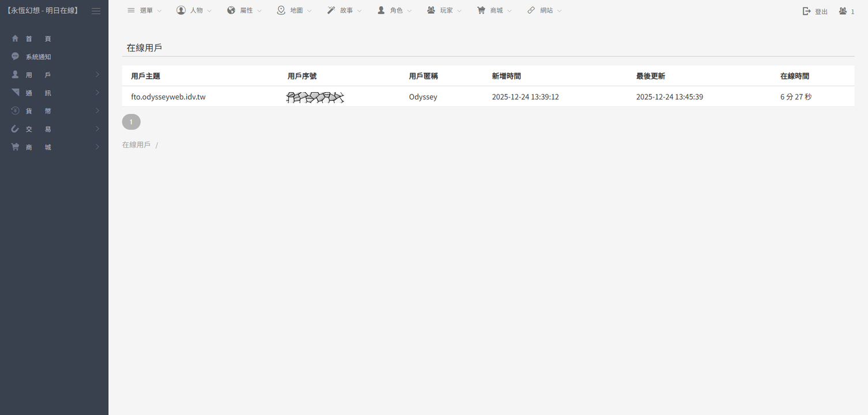Viewport: 868px width, 415px height.
Task: Open the 玩家 top menu
Action: point(445,10)
